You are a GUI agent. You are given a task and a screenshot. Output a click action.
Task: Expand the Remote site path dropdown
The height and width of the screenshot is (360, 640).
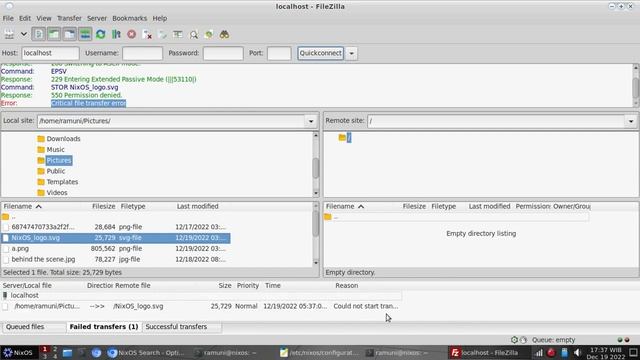click(x=631, y=121)
